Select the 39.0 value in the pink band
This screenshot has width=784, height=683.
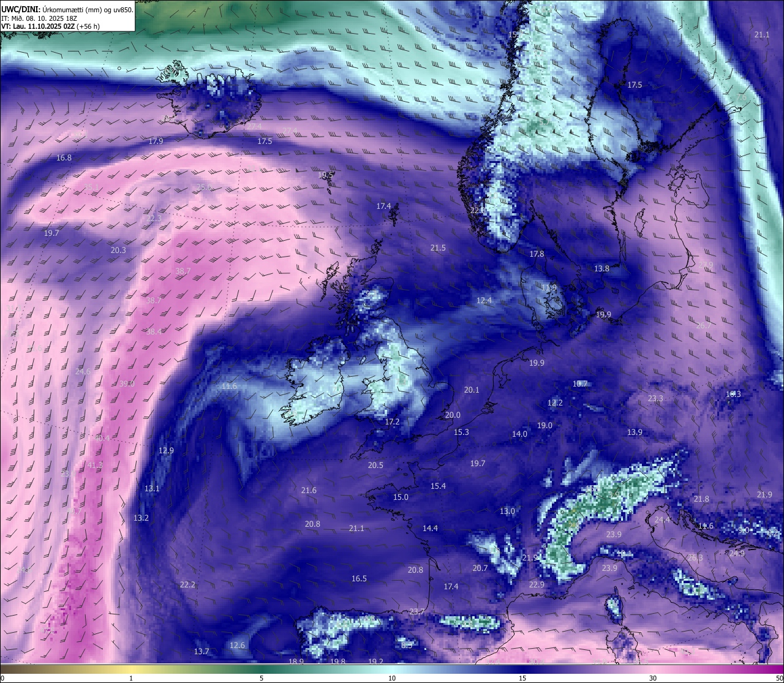127,383
